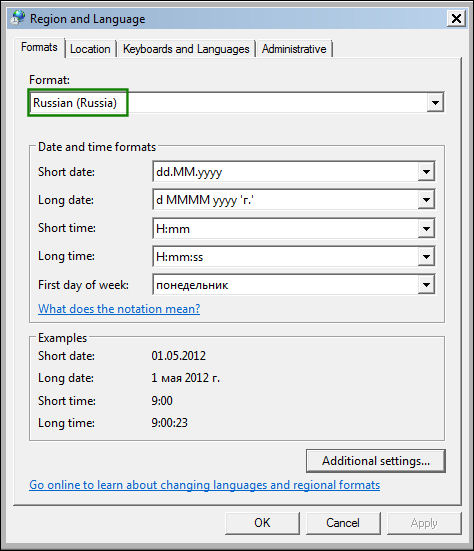Click the 'What does the notation mean?' link

(119, 309)
